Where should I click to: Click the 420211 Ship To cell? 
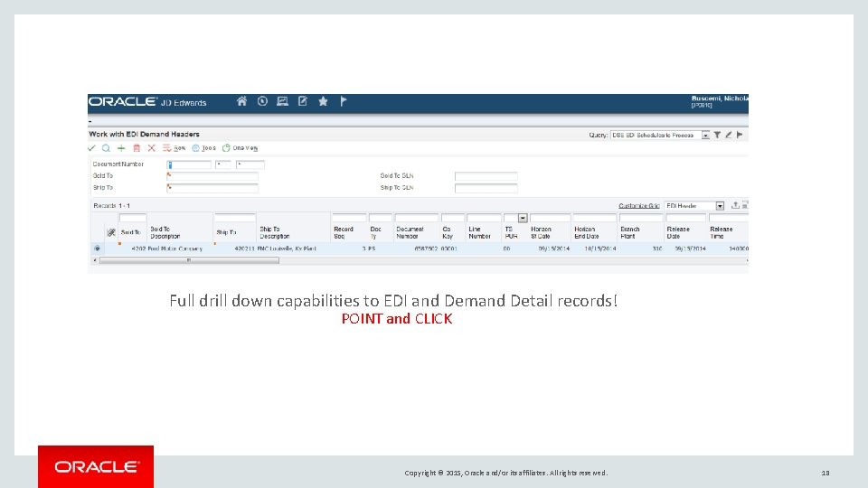coord(245,249)
